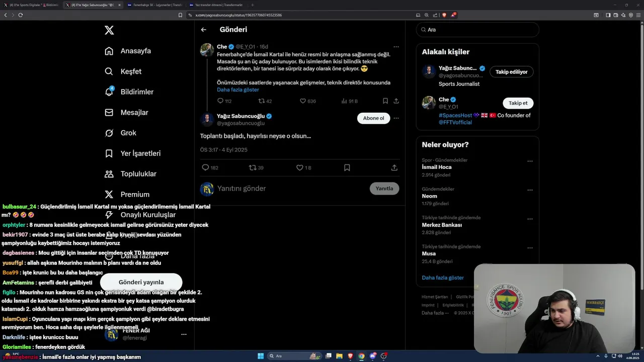Share Che's post
Screen dimensions: 644x362
click(x=396, y=101)
